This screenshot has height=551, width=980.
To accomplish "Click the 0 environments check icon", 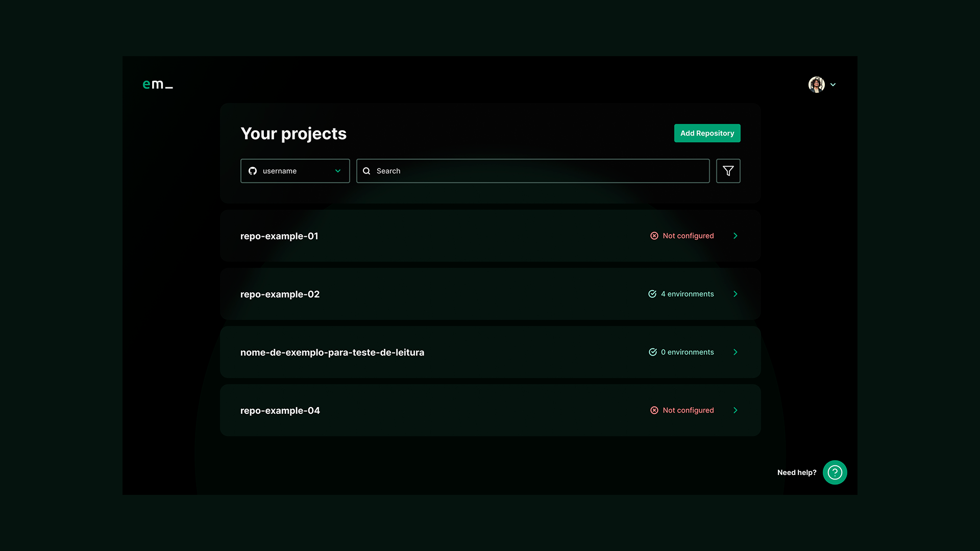I will point(653,352).
